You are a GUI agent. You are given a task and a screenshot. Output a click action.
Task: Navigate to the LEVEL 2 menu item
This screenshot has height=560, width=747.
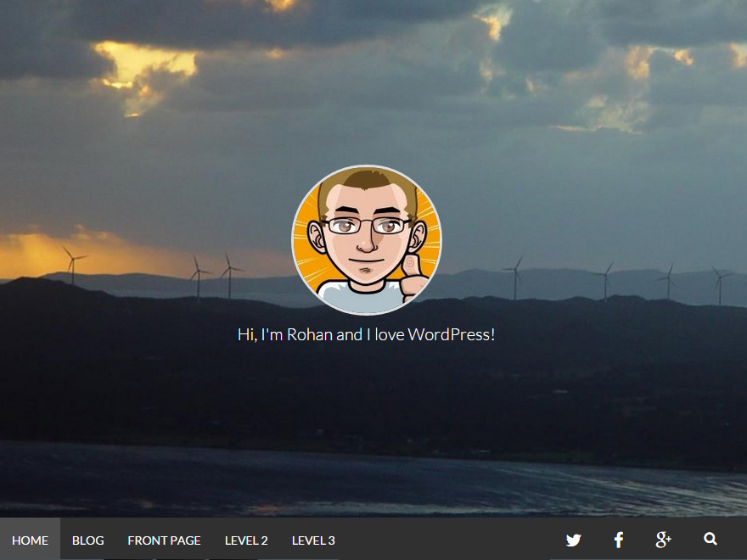click(x=246, y=540)
